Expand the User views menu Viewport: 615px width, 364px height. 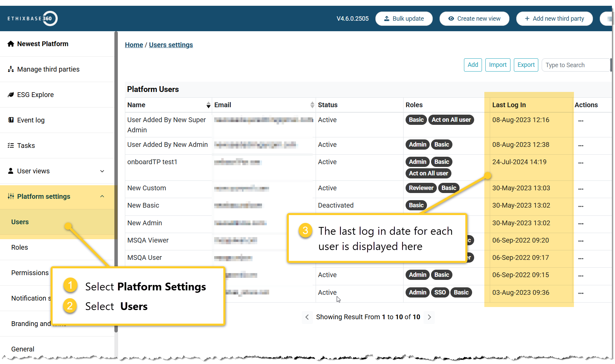click(x=102, y=171)
